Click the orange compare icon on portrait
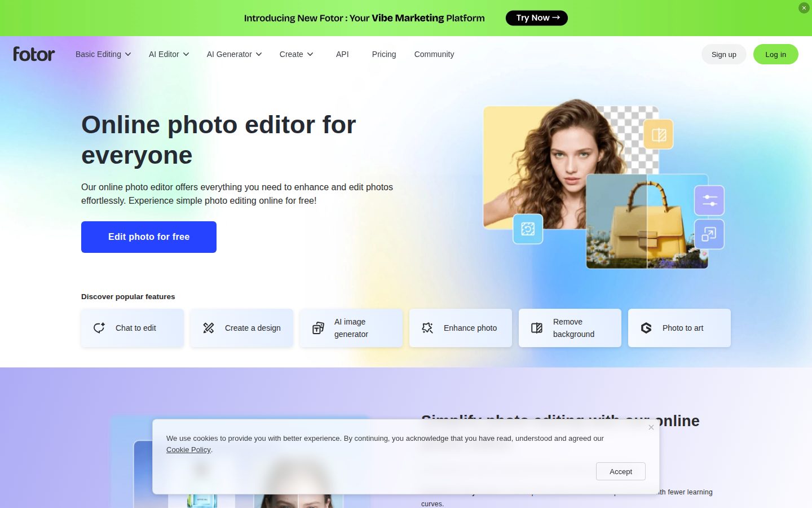This screenshot has height=508, width=812. tap(659, 134)
